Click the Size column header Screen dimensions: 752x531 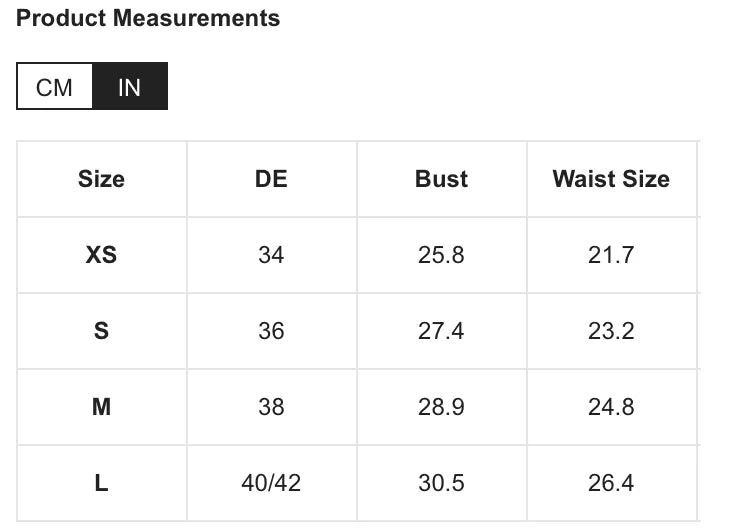[101, 179]
